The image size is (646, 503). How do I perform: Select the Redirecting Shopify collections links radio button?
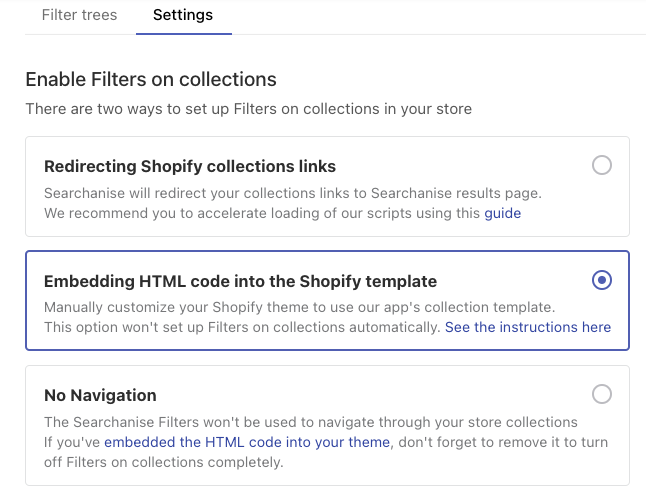(602, 165)
